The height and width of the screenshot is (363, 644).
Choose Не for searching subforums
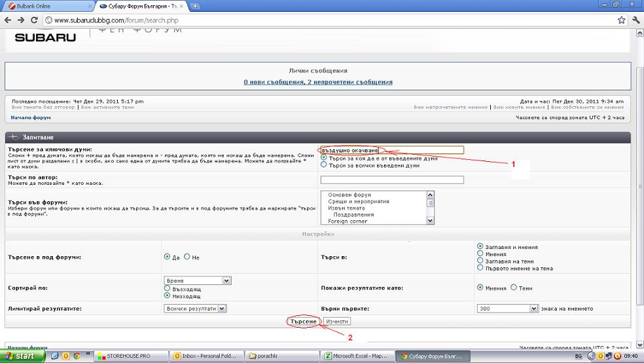click(x=187, y=257)
